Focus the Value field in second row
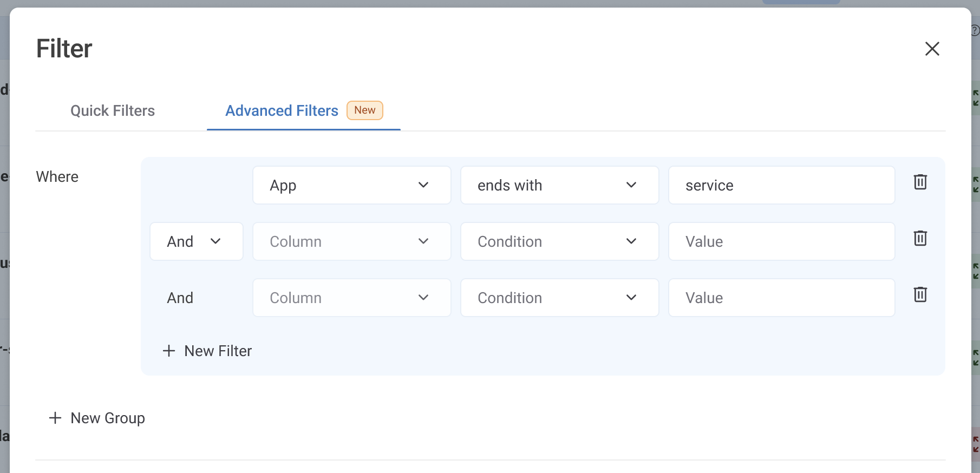This screenshot has width=980, height=473. coord(781,241)
